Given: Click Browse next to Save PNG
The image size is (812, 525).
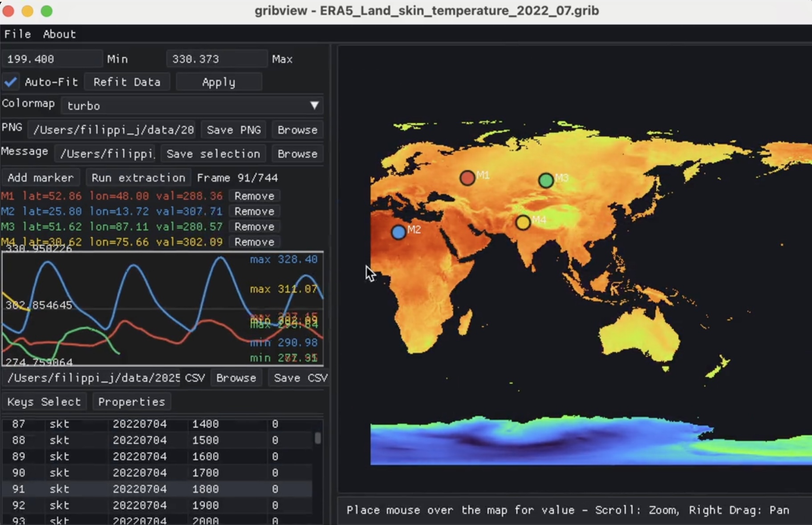Looking at the screenshot, I should [297, 129].
